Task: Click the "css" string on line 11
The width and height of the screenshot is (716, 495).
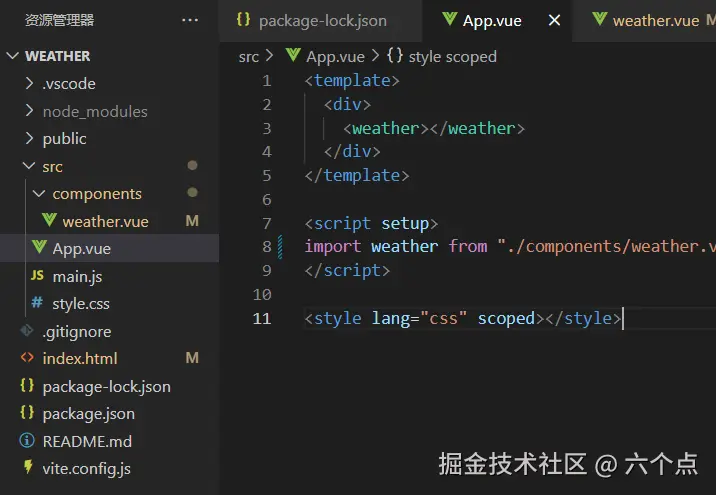Action: coord(443,318)
